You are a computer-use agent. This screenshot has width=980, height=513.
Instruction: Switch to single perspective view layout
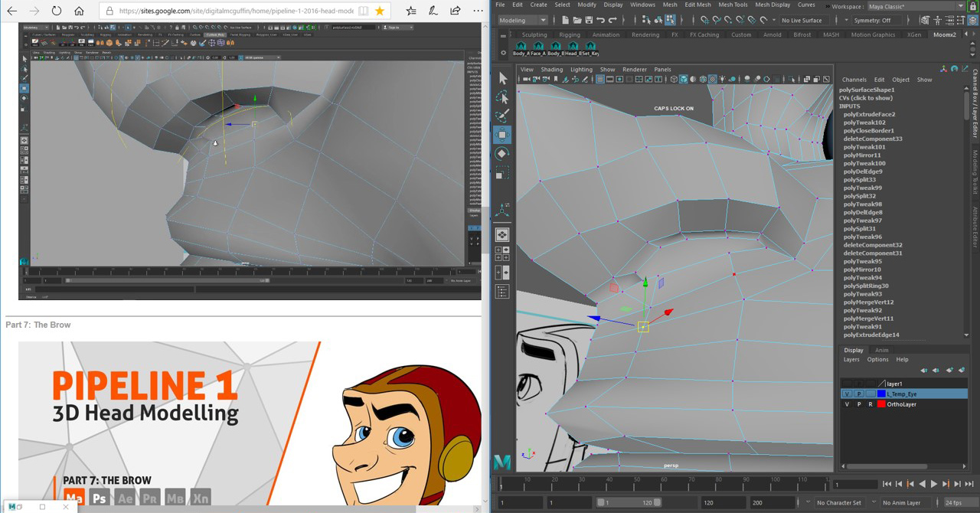click(502, 235)
